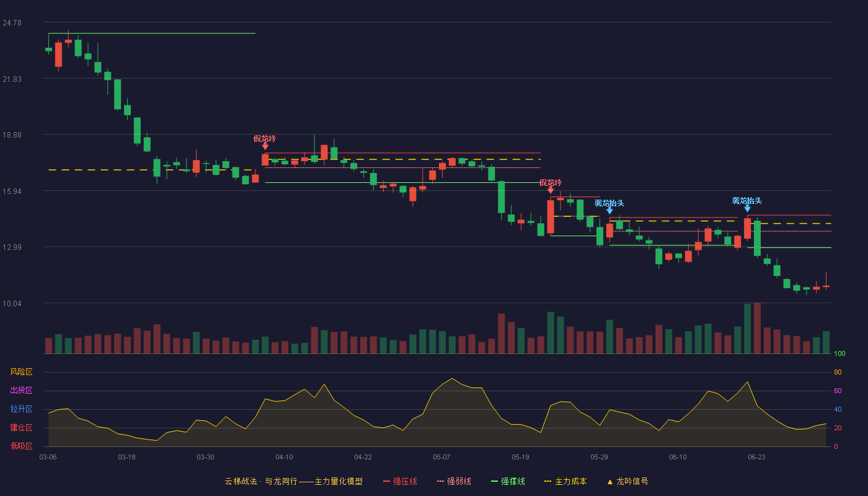Toggle the 主力成本 legend entry

click(565, 481)
